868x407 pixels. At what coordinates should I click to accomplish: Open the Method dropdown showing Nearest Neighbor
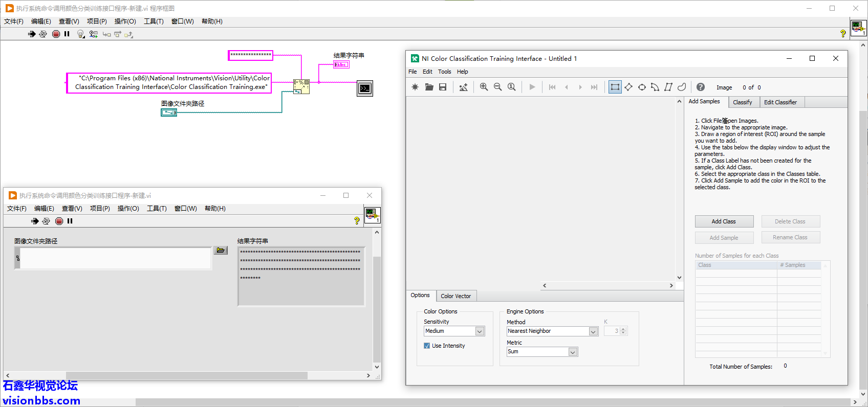click(x=593, y=331)
